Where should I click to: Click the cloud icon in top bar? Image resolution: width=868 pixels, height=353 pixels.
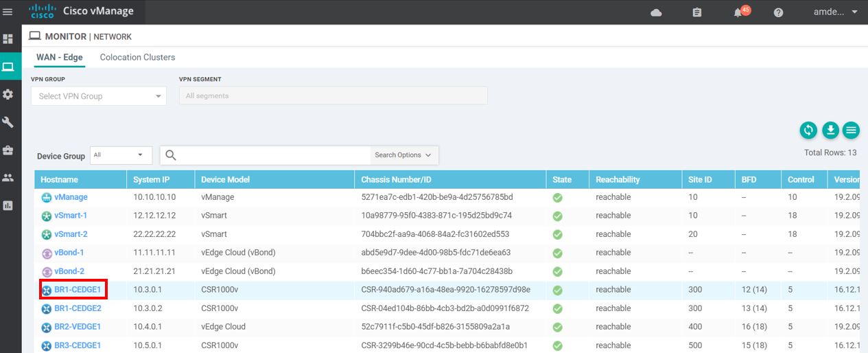pyautogui.click(x=656, y=12)
